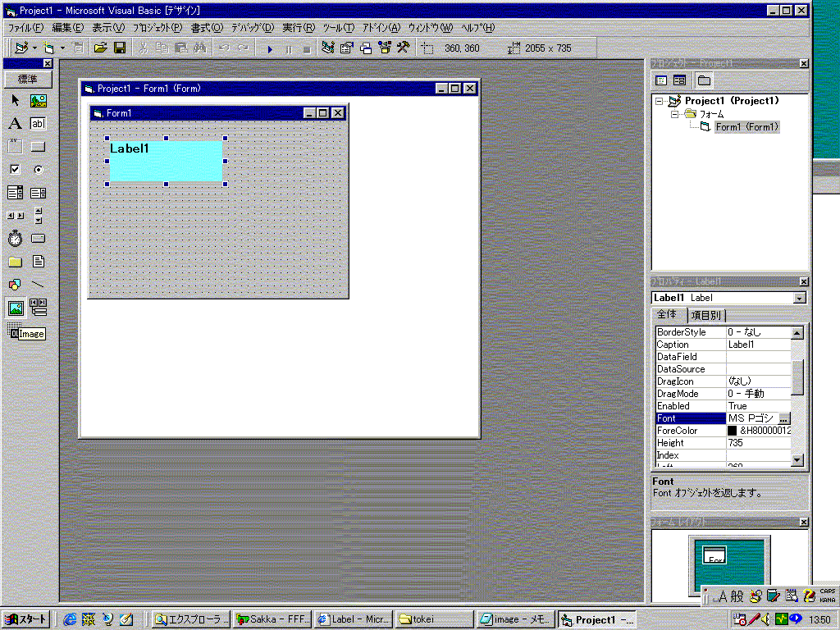
Task: Click the Windows スタート button
Action: pyautogui.click(x=26, y=619)
